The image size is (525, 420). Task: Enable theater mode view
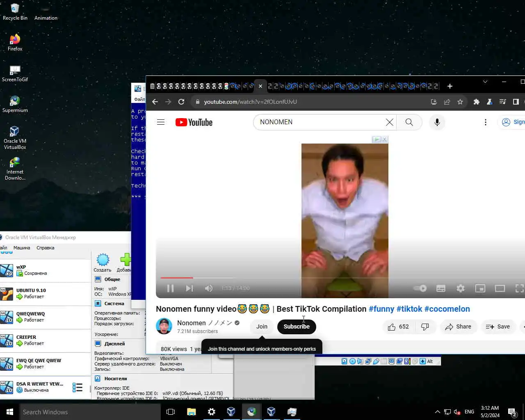point(500,288)
